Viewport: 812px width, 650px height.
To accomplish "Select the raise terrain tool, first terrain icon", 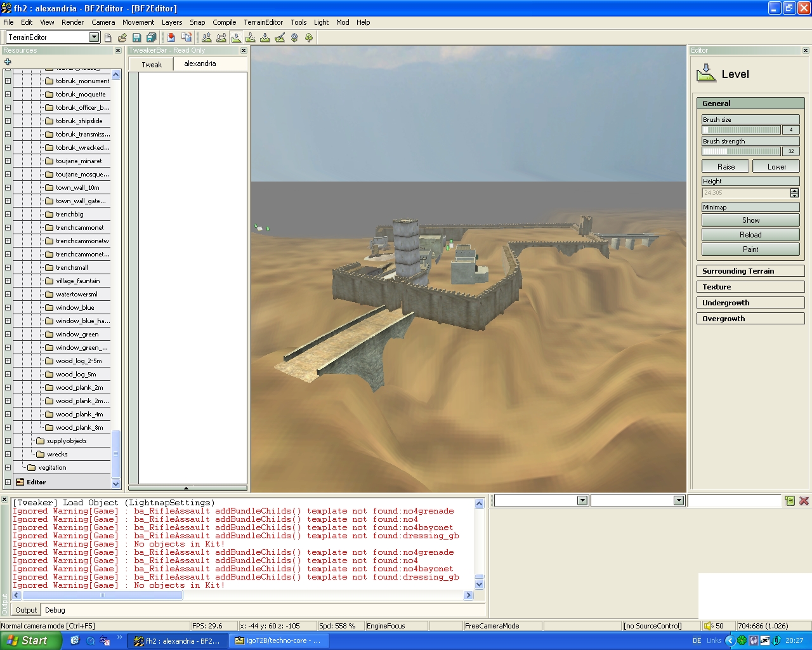I will click(207, 37).
